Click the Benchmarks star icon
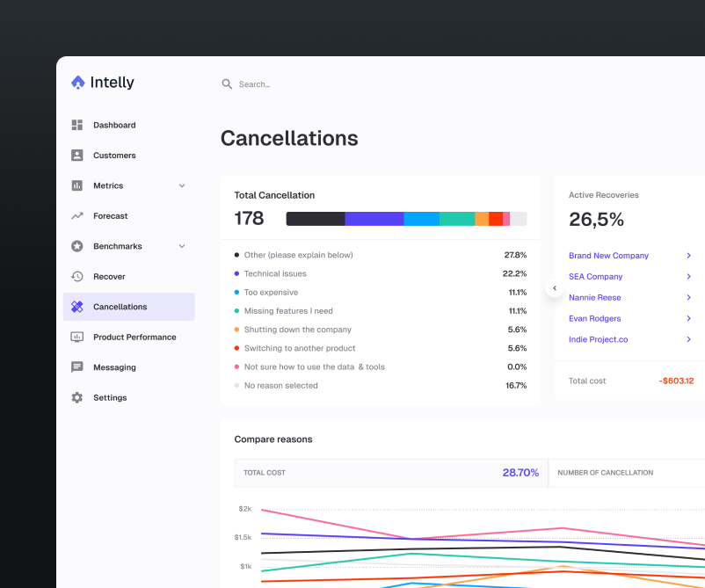This screenshot has height=588, width=705. (77, 246)
